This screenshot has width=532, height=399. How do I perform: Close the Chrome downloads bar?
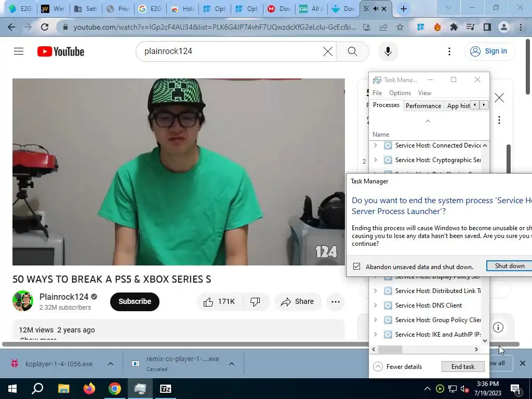523,363
